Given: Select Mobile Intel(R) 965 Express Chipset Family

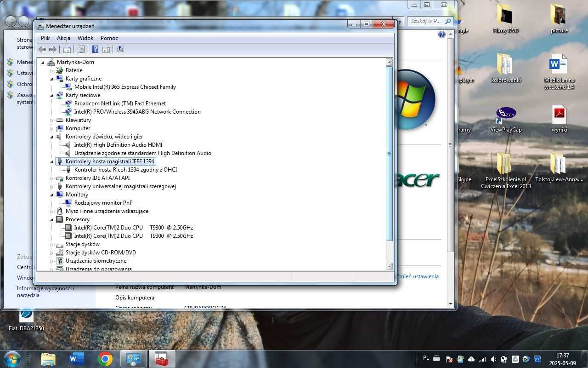Looking at the screenshot, I should coord(125,87).
